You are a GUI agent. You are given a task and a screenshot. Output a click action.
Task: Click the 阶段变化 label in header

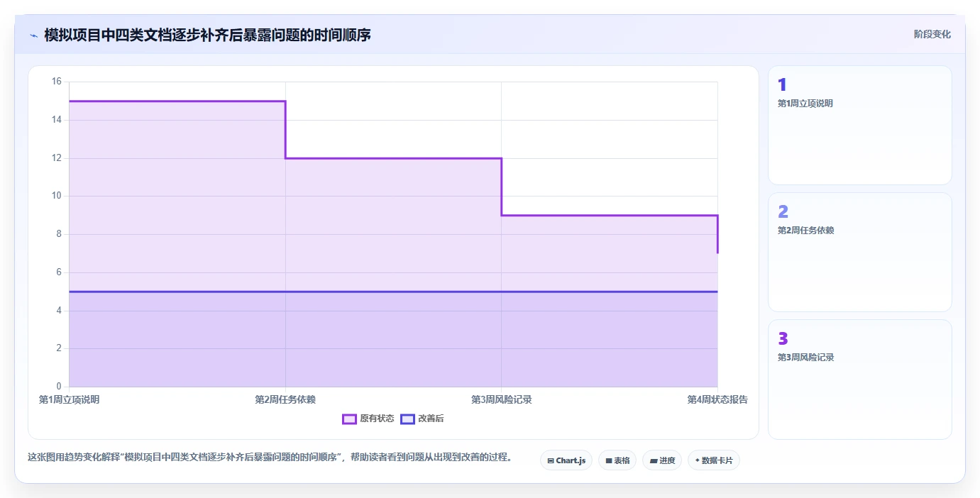(932, 34)
